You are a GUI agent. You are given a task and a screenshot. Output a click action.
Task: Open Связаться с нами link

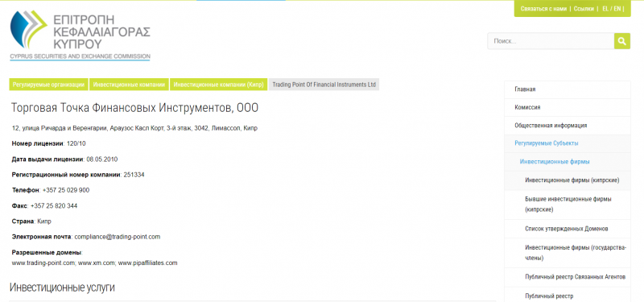pyautogui.click(x=543, y=9)
